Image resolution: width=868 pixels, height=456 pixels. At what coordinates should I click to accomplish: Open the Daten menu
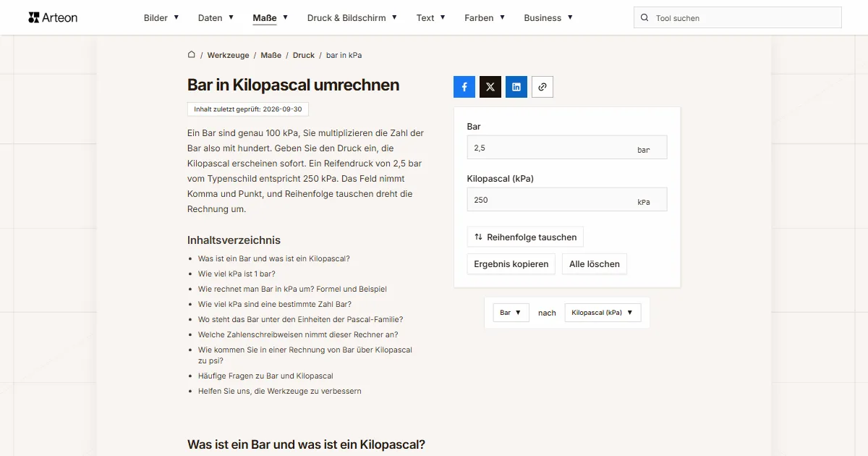point(216,18)
